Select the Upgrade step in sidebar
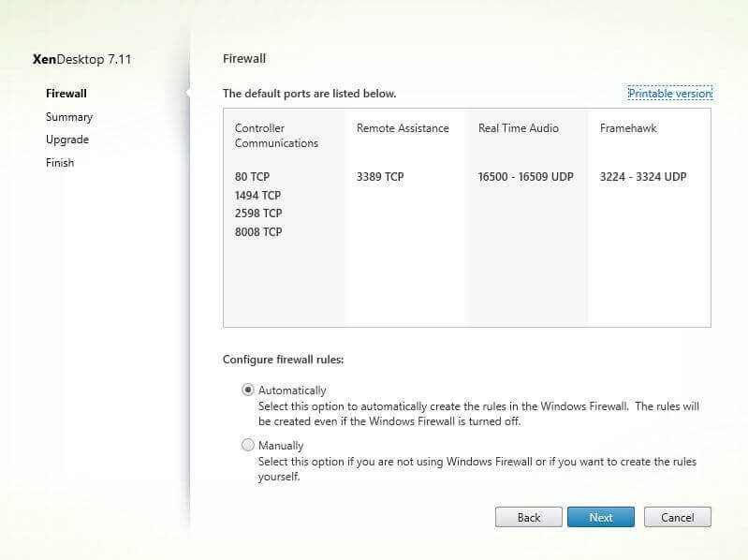The width and height of the screenshot is (748, 560). coord(67,140)
